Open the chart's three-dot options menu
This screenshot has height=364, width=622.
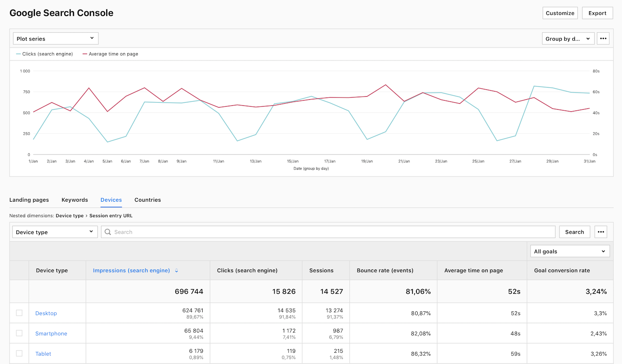tap(603, 38)
